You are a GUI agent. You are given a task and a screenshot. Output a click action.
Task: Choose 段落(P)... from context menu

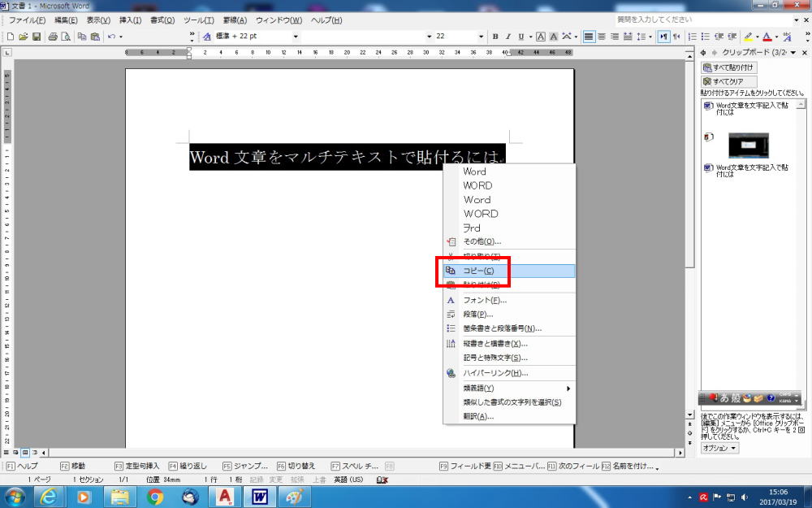click(x=509, y=314)
